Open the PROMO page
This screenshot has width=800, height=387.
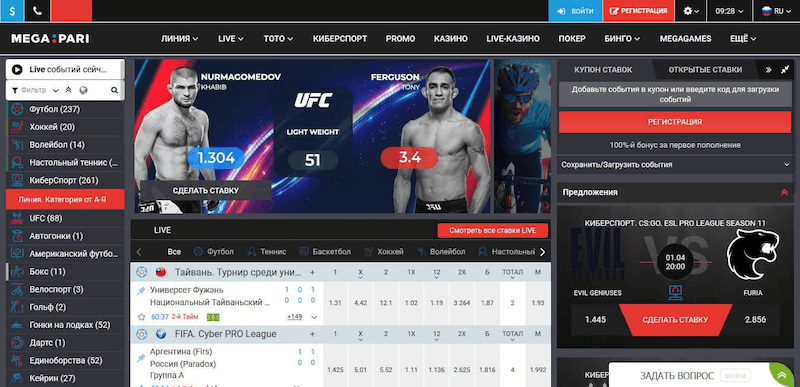coord(401,39)
